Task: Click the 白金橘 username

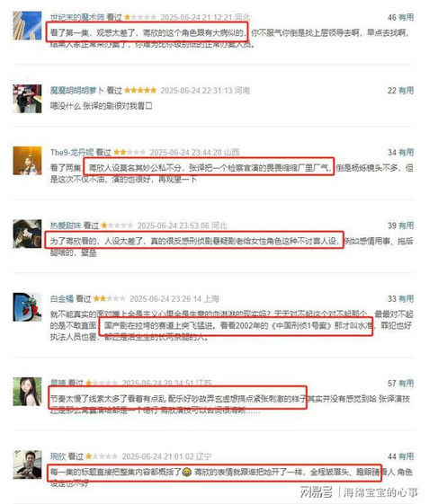Action: (62, 299)
